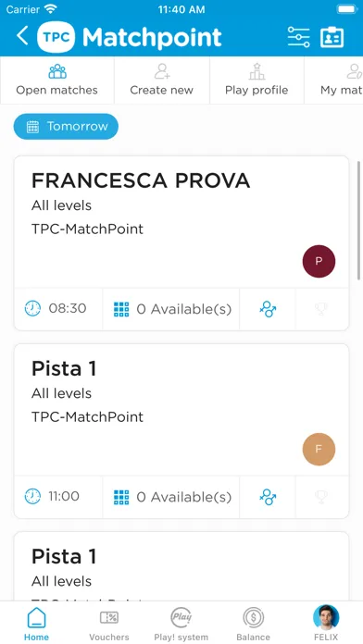View Balance from bottom navigation
Viewport: 363px width, 644px height.
253,624
